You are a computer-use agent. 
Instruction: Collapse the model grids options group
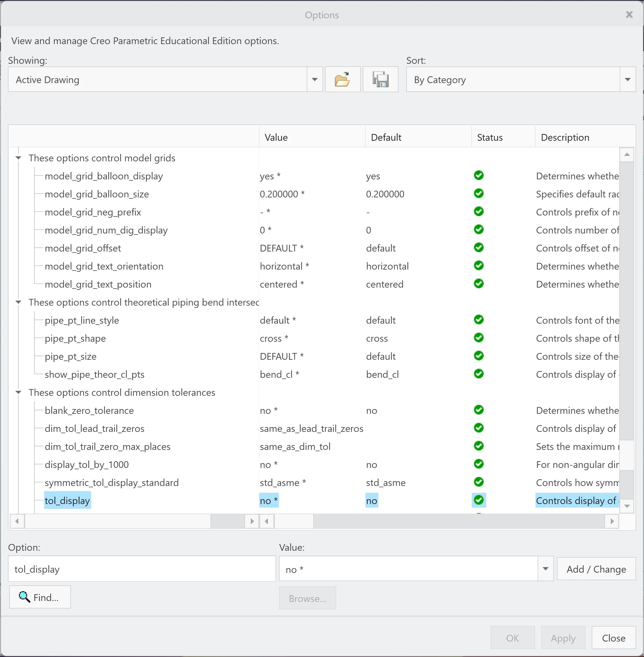(19, 158)
